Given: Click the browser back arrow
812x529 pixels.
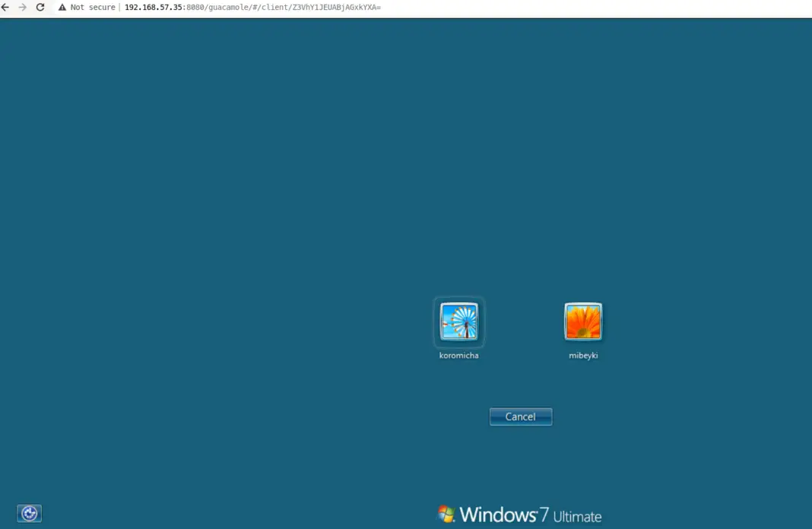Looking at the screenshot, I should 5,7.
